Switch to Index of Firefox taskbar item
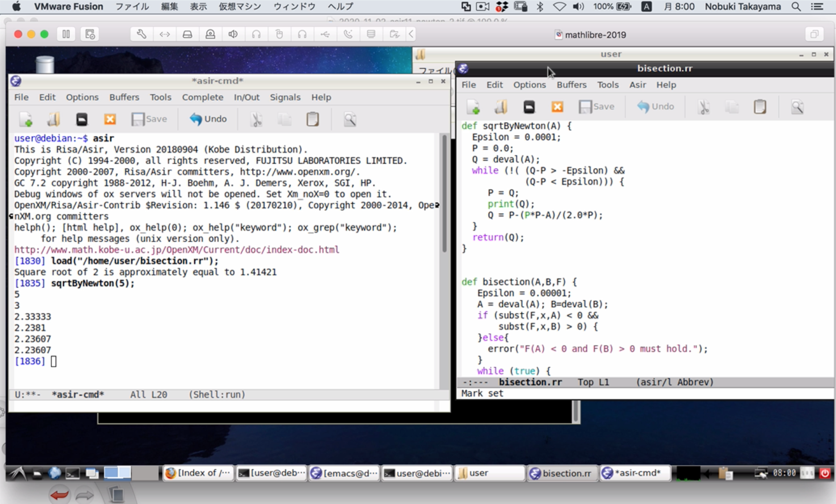 point(199,473)
